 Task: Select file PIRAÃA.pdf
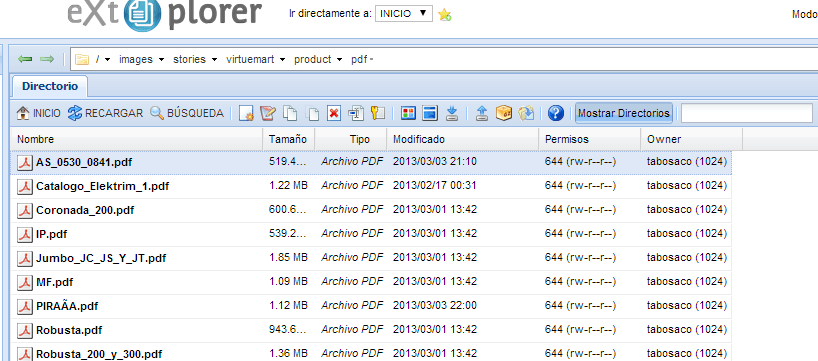tap(67, 306)
